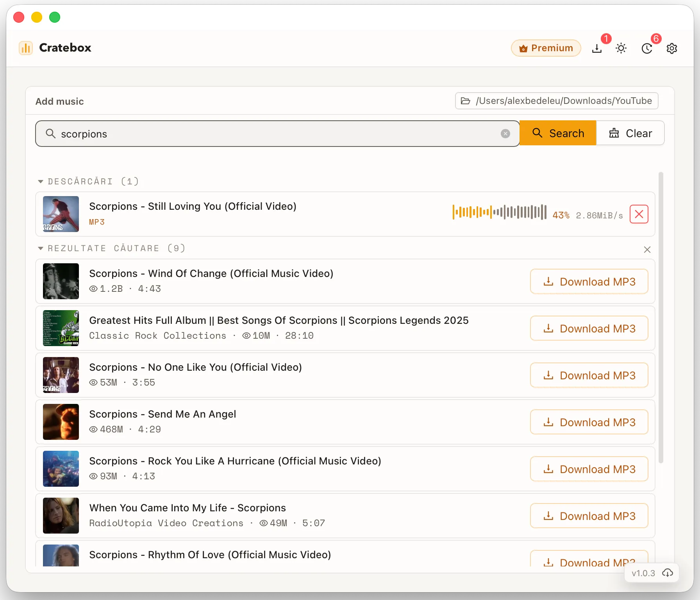The height and width of the screenshot is (600, 700).
Task: Clear the search text with the x icon
Action: coord(505,134)
